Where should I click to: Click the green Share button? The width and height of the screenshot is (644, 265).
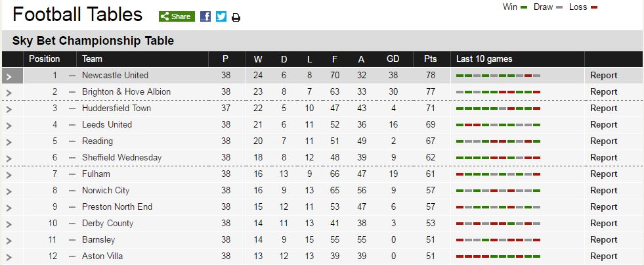[177, 16]
